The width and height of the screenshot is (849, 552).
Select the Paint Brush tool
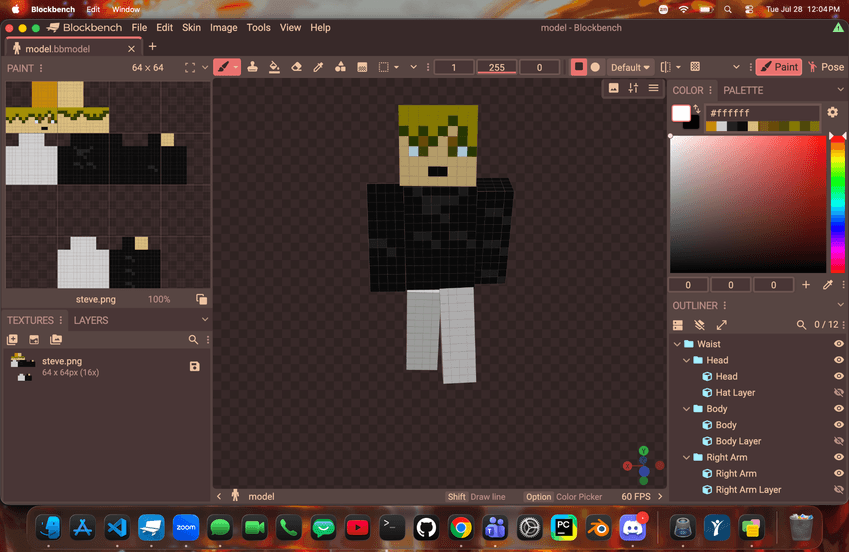(223, 67)
